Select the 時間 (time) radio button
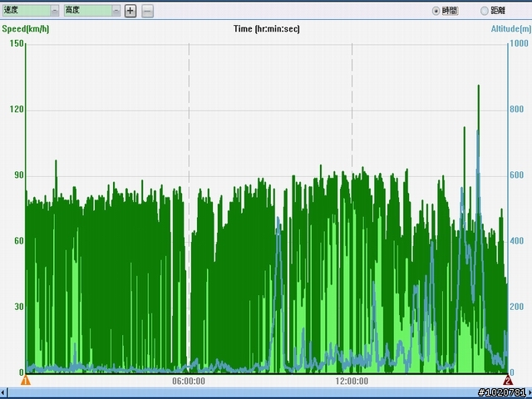 pos(436,11)
